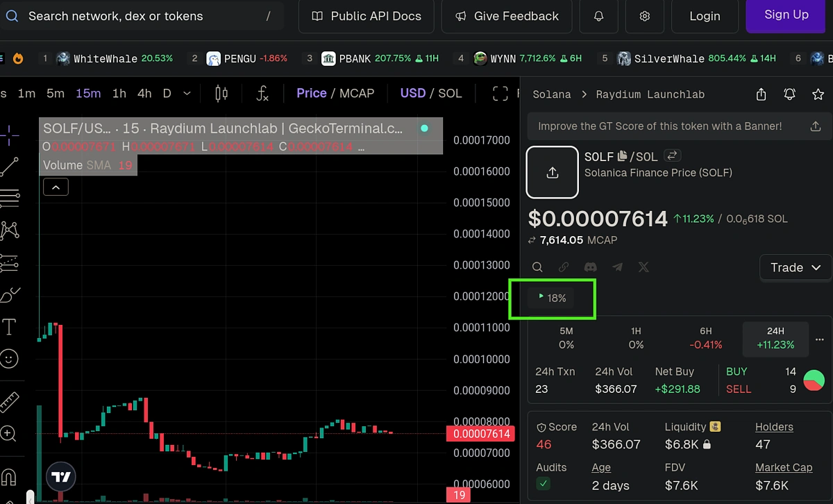The image size is (833, 504).
Task: Select the ruler measurement tool
Action: tap(10, 401)
